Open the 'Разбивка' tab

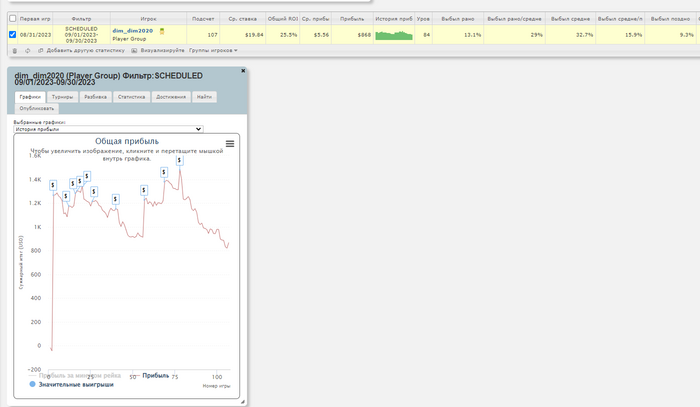click(96, 97)
